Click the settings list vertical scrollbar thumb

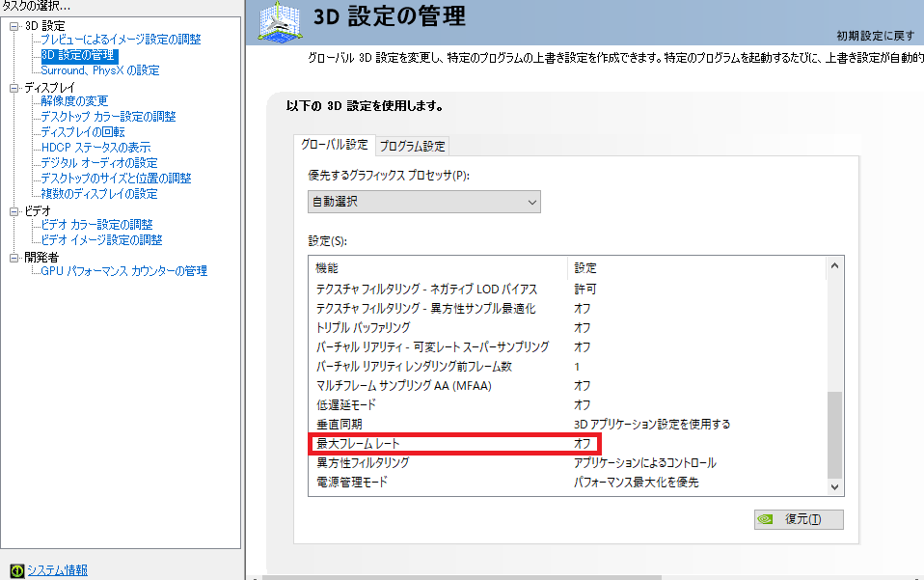click(834, 435)
